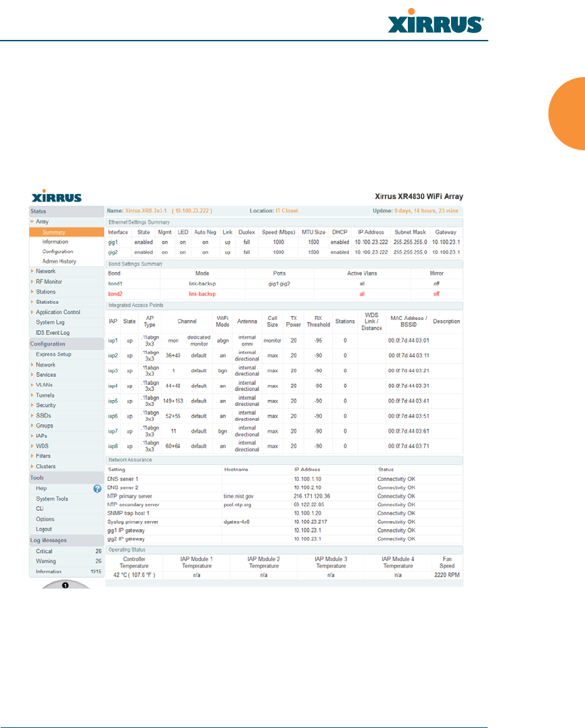The width and height of the screenshot is (585, 728).
Task: Open the Summary page
Action: pyautogui.click(x=54, y=232)
